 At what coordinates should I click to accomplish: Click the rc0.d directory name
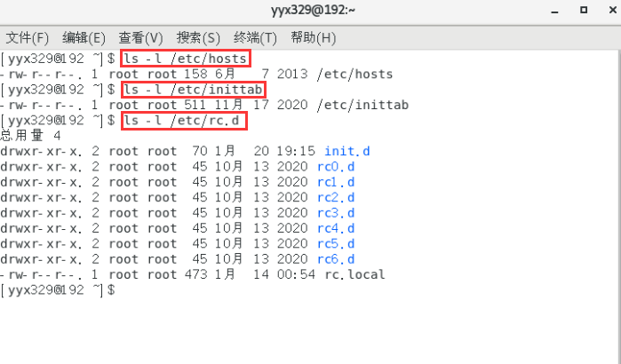tap(336, 167)
